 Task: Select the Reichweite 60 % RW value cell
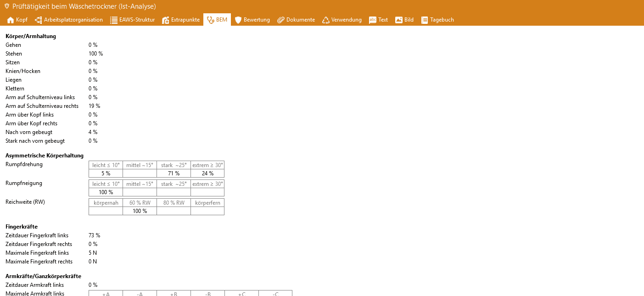[x=140, y=211]
